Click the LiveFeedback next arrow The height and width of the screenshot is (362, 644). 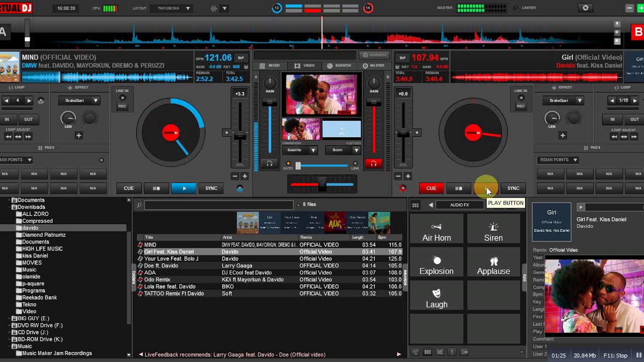click(399, 354)
